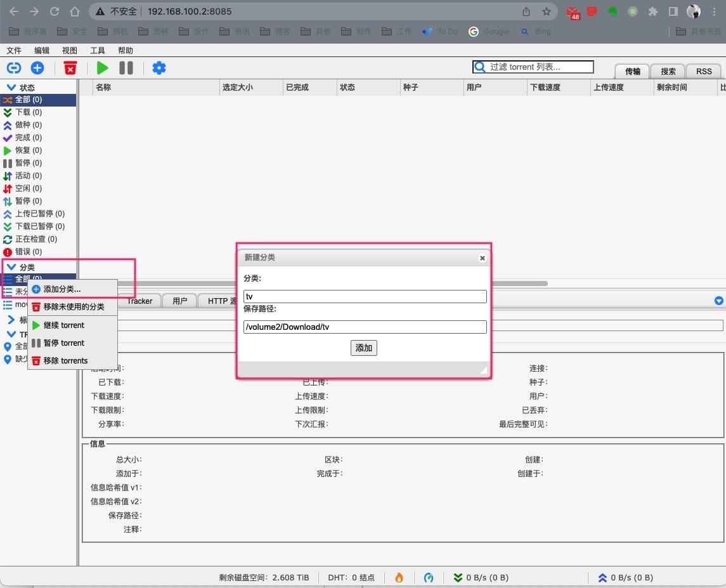The height and width of the screenshot is (588, 726).
Task: Click the red delete torrent toolbar icon
Action: click(70, 68)
